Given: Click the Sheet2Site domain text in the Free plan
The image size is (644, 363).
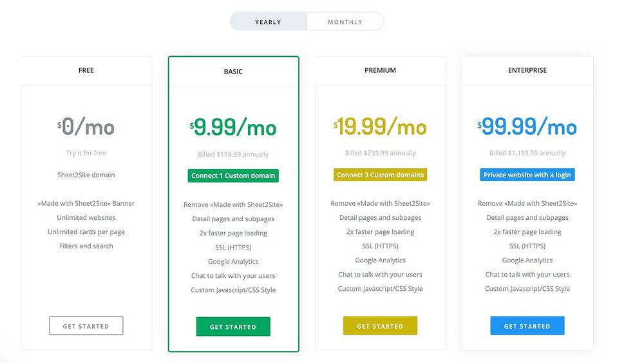Looking at the screenshot, I should click(x=86, y=175).
